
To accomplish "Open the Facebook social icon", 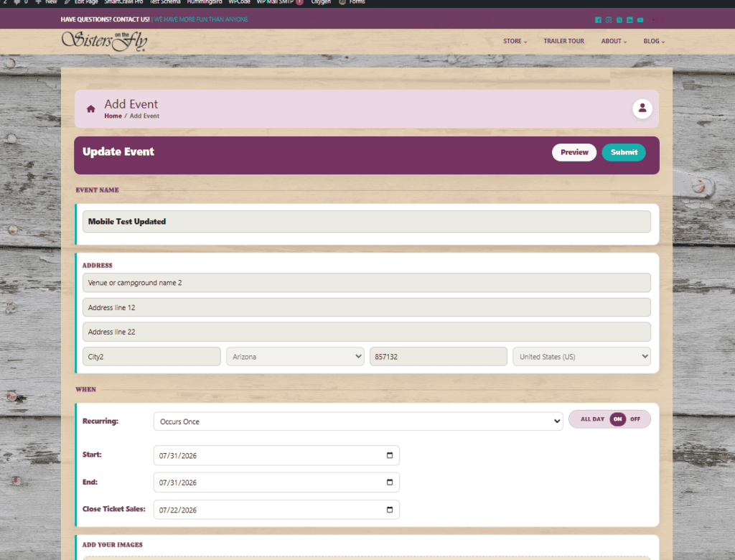I will 598,20.
